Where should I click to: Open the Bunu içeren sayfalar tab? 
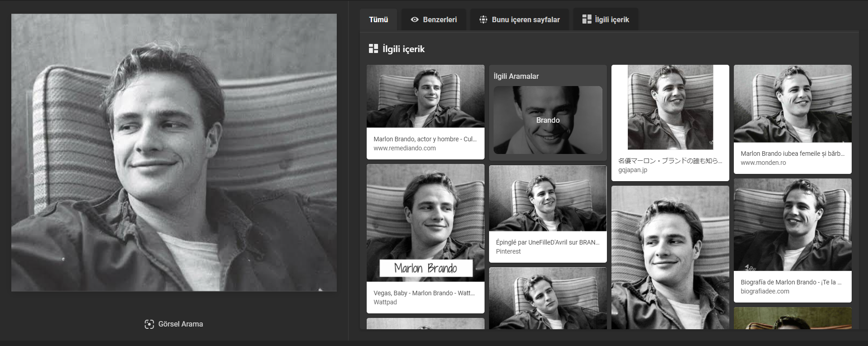pyautogui.click(x=519, y=19)
